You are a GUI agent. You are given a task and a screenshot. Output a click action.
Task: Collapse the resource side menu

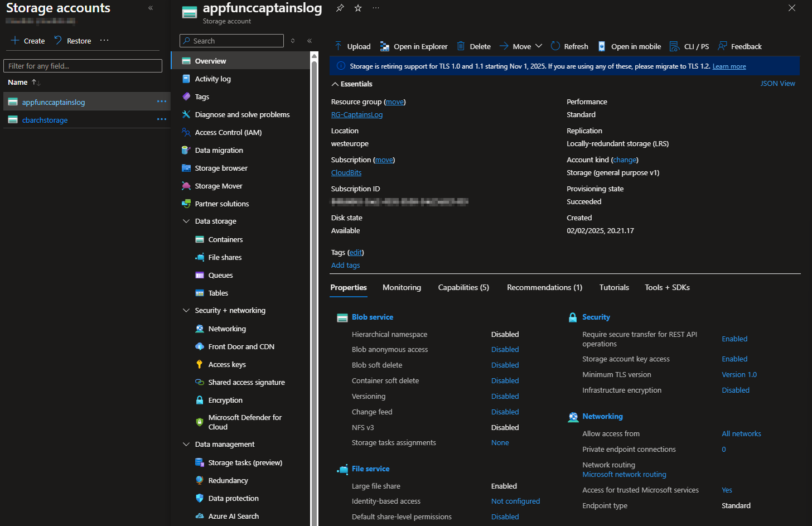tap(310, 41)
